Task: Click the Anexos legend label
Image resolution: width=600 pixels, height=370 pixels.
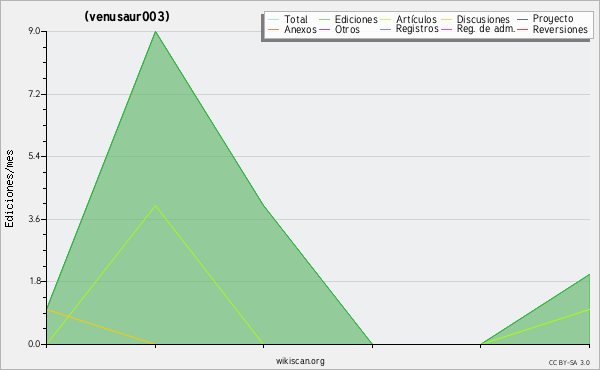Action: pos(300,29)
